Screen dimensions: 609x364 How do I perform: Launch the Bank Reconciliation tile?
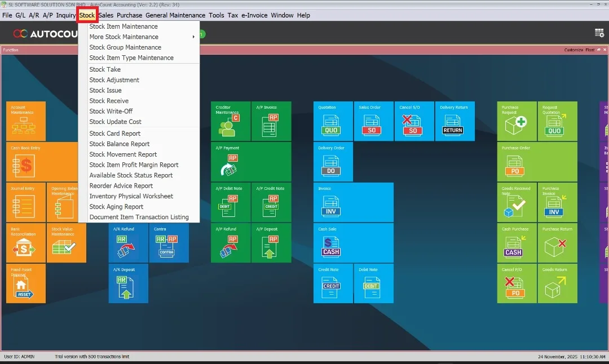tap(26, 243)
